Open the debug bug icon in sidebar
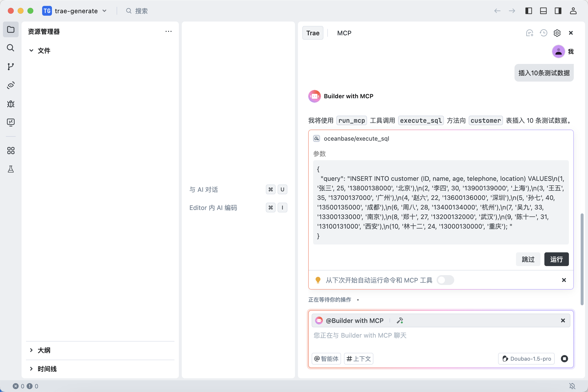This screenshot has width=588, height=392. pyautogui.click(x=11, y=104)
